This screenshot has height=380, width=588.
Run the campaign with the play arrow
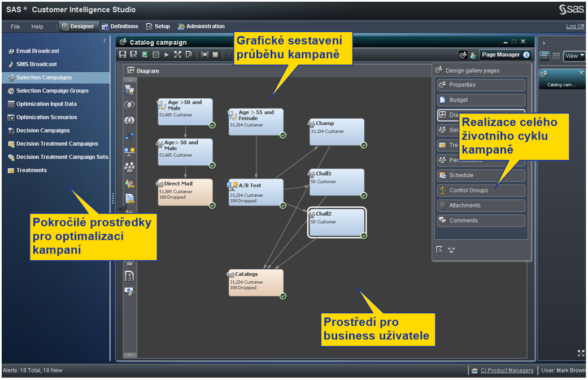[x=167, y=55]
